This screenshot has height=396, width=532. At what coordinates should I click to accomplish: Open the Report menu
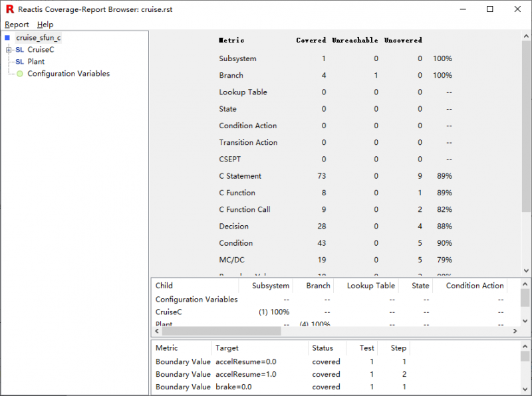coord(17,25)
